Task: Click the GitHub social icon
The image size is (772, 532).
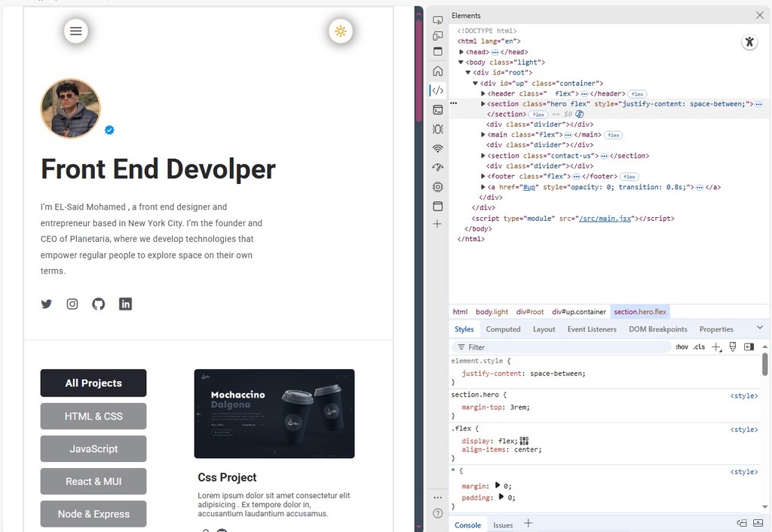Action: coord(99,304)
